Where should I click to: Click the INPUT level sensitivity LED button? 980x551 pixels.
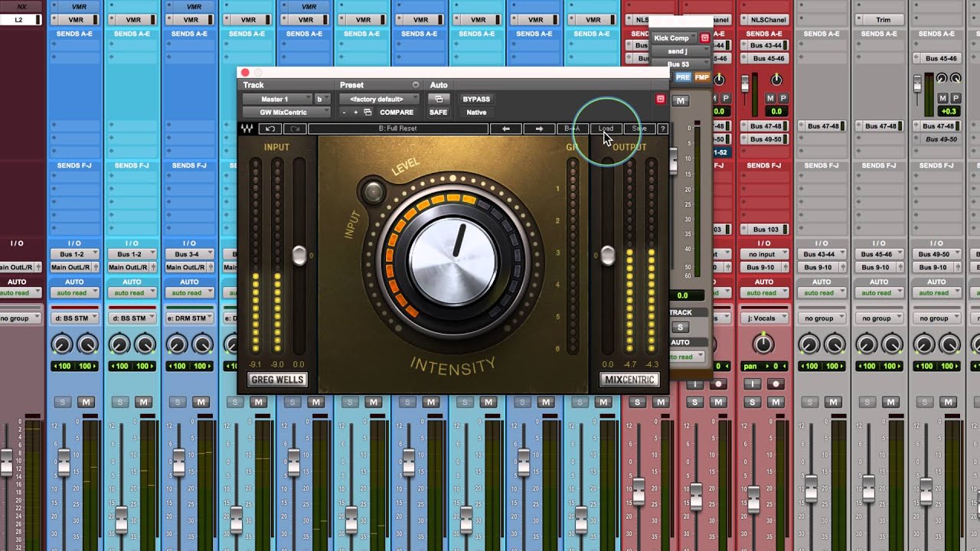pos(373,191)
